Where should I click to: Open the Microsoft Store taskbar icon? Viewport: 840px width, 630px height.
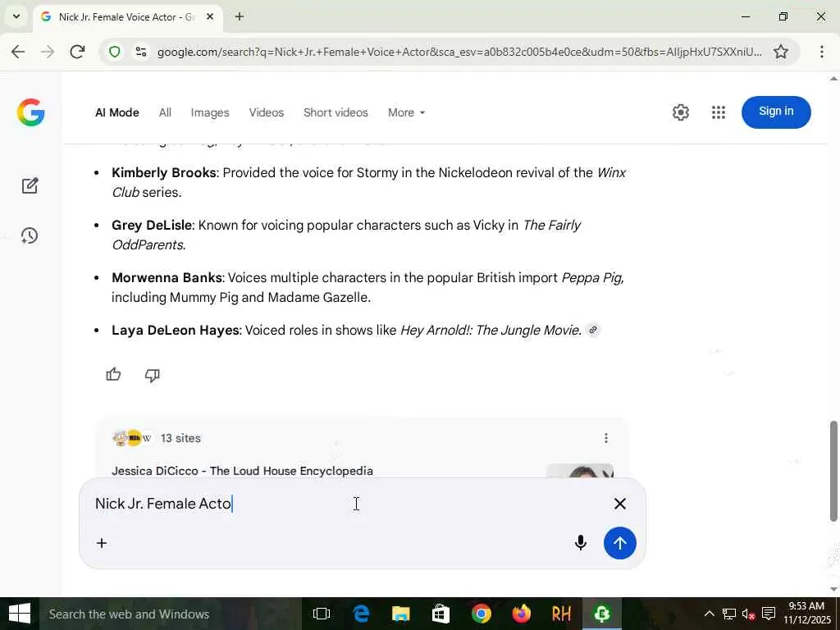point(441,614)
